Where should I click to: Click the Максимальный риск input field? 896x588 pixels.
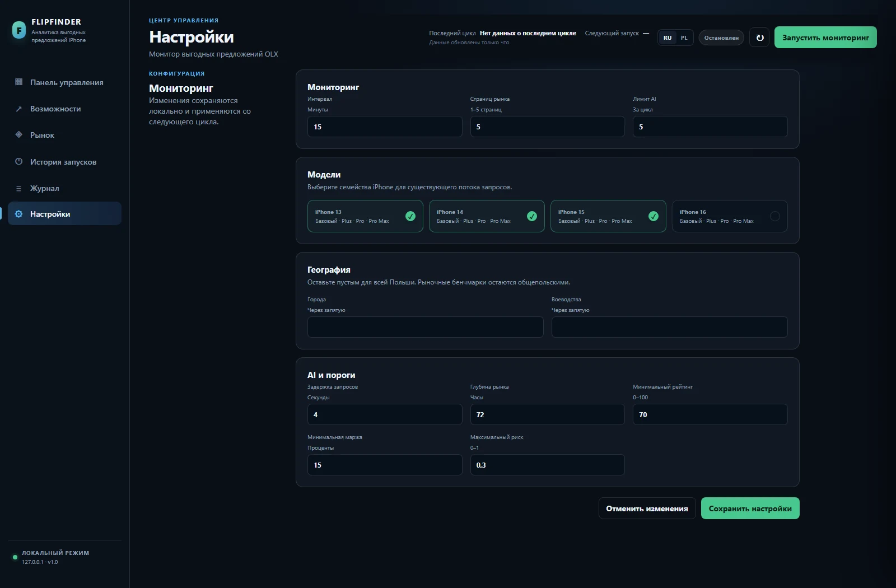coord(547,465)
